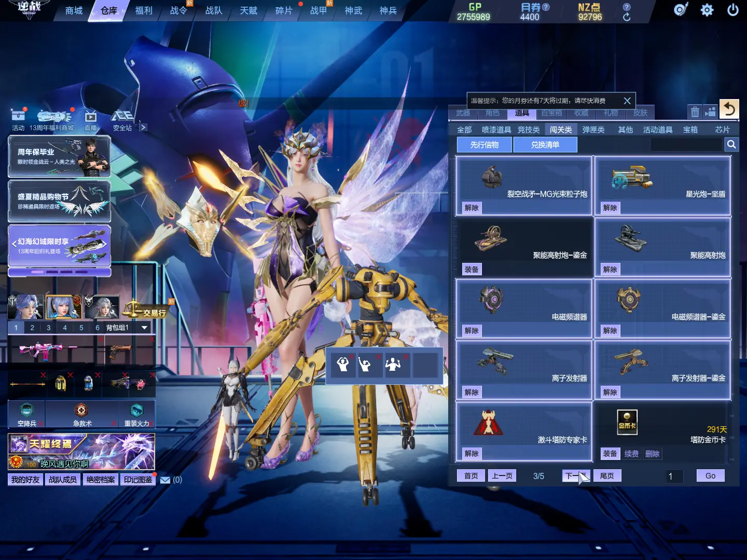Click the 电磁频谱器-鎏金 item icon

click(x=629, y=299)
